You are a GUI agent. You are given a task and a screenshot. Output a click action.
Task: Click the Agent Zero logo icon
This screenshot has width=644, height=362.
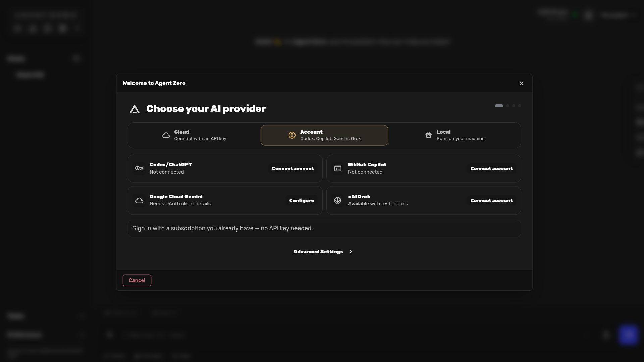pos(135,109)
